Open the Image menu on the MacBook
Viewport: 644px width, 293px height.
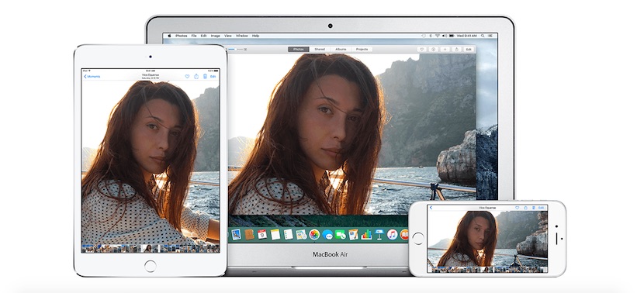click(215, 36)
